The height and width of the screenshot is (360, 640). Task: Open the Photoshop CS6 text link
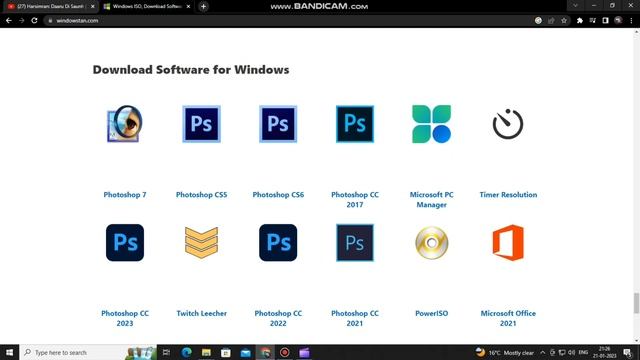click(278, 195)
